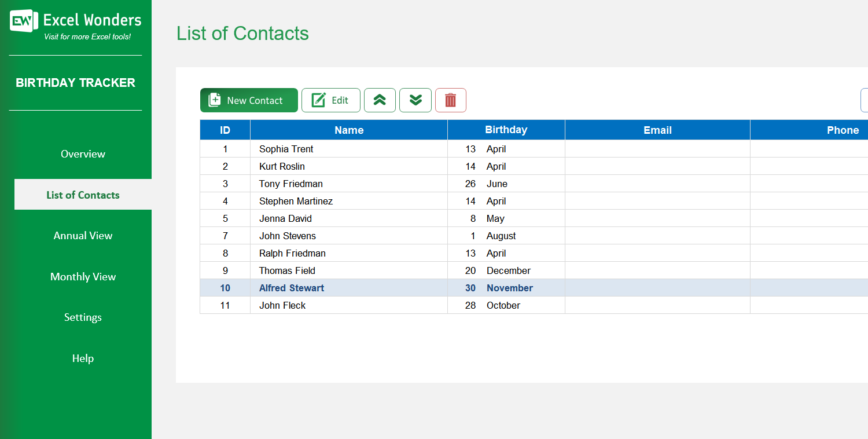This screenshot has width=868, height=439.
Task: Select the Edit pencil icon
Action: pos(318,100)
